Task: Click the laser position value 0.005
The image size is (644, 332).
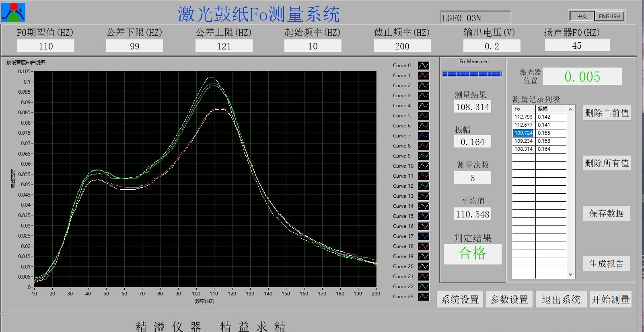Action: pyautogui.click(x=582, y=76)
